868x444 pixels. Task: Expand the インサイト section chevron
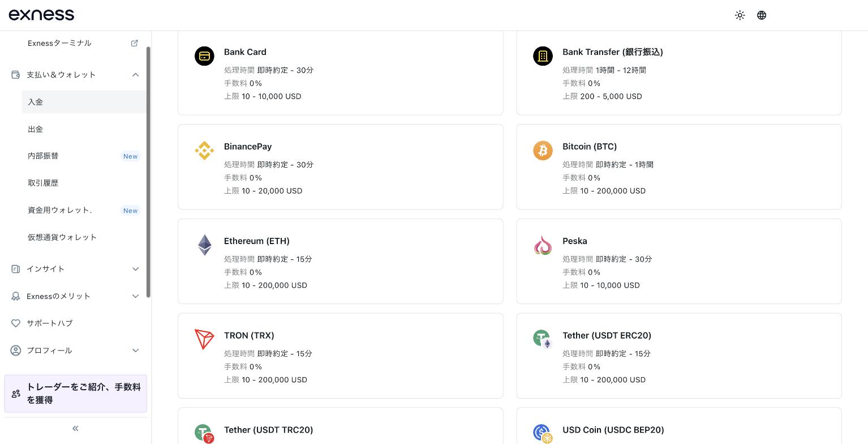136,269
